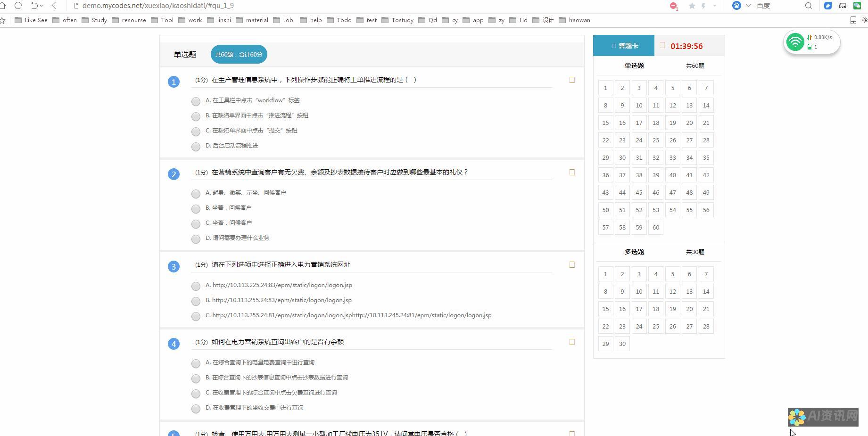Jump to single-choice question 10 in answer card
Viewport: 868px width, 436px height.
click(x=639, y=106)
